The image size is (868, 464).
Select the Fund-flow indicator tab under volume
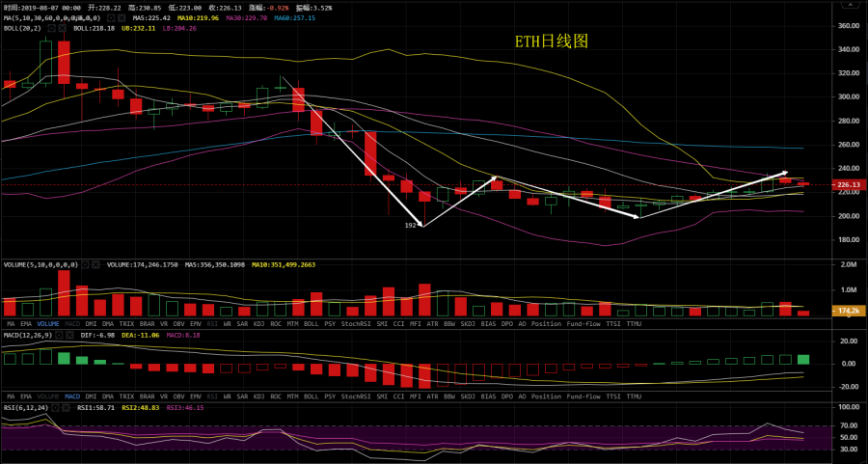pyautogui.click(x=583, y=323)
